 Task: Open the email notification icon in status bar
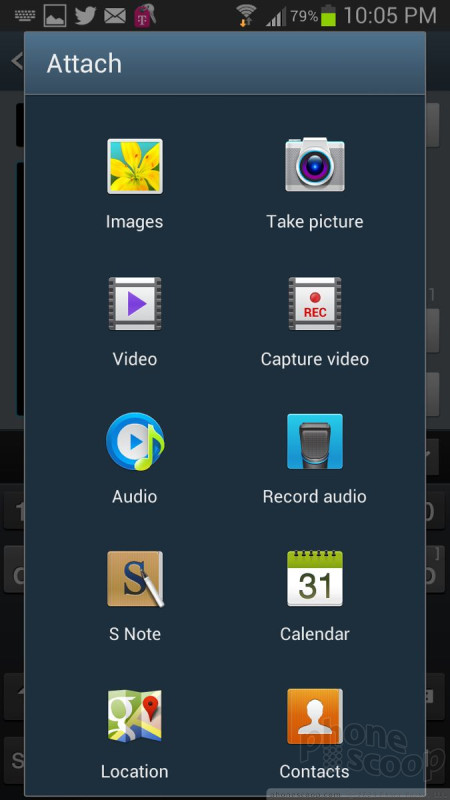[x=115, y=16]
